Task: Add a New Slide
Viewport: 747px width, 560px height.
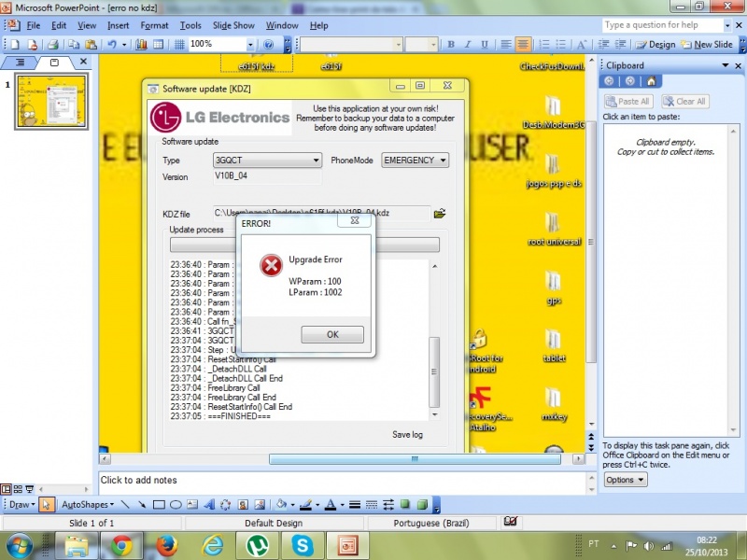Action: [x=707, y=45]
